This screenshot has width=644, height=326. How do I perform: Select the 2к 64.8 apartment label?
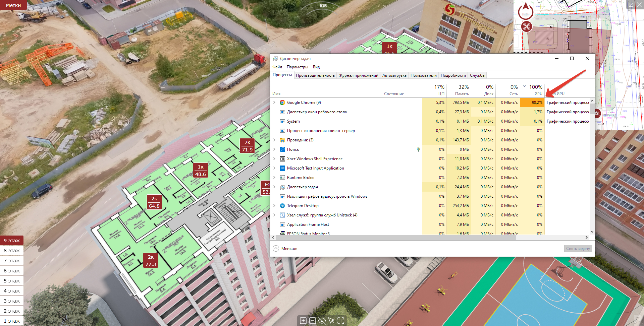154,202
